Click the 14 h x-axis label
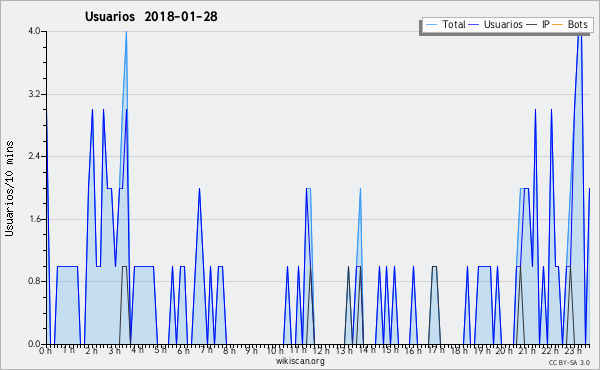 (x=367, y=350)
